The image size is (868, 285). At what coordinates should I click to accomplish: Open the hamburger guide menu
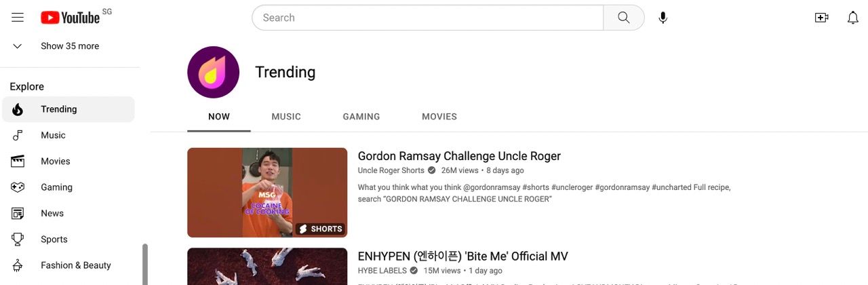[x=18, y=18]
